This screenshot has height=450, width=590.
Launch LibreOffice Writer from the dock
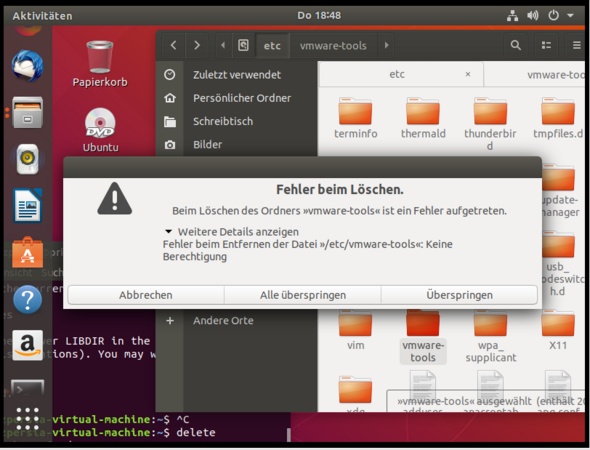(27, 206)
